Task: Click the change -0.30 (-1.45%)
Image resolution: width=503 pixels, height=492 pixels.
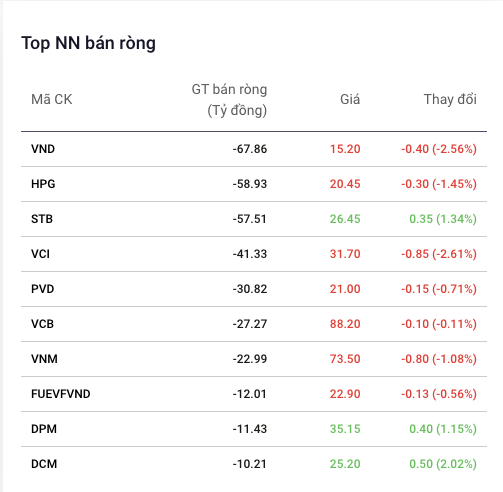Action: (x=439, y=184)
